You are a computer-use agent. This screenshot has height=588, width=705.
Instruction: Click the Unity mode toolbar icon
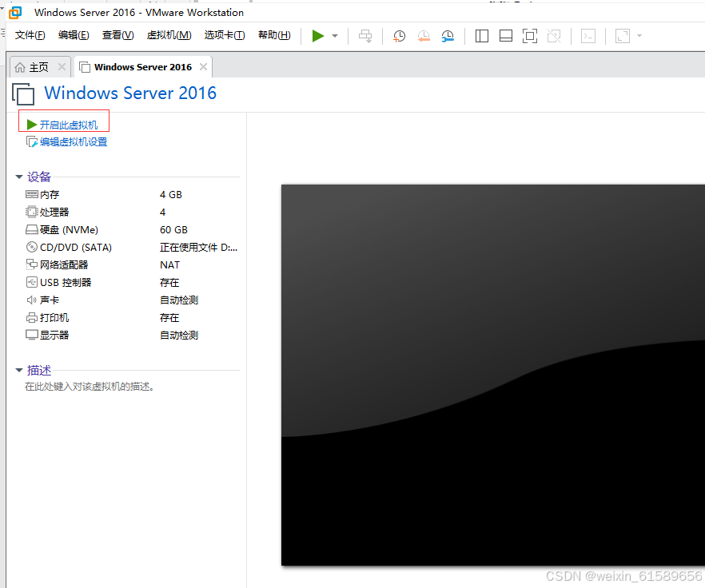coord(554,36)
